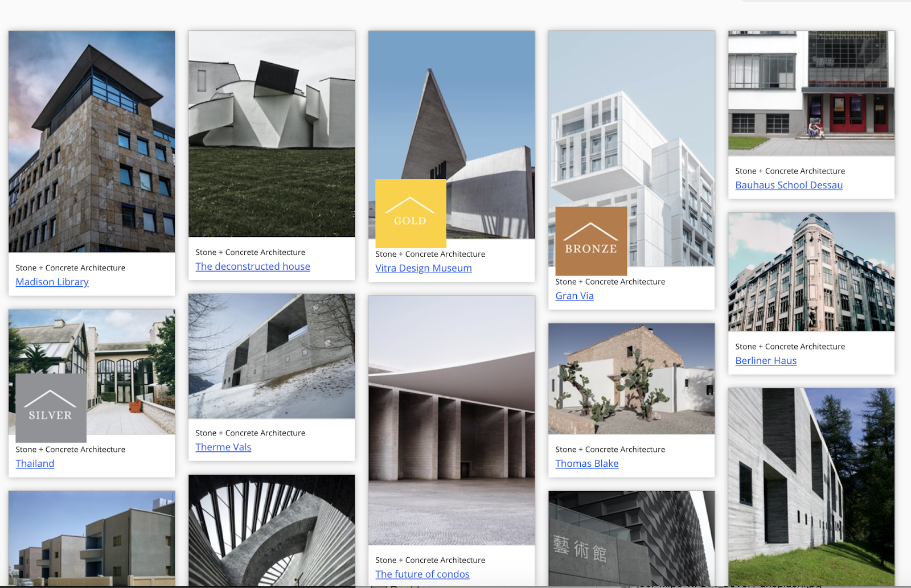Click the GOLD award badge

point(411,213)
